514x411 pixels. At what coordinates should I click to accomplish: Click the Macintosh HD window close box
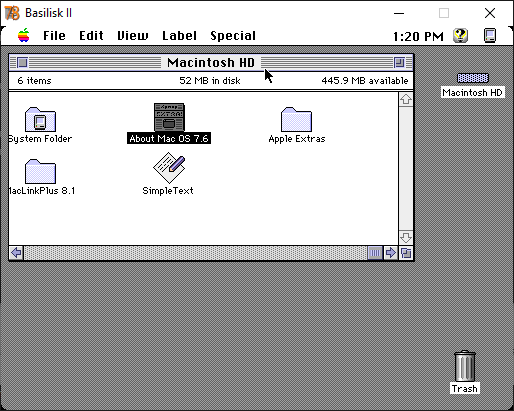click(22, 62)
